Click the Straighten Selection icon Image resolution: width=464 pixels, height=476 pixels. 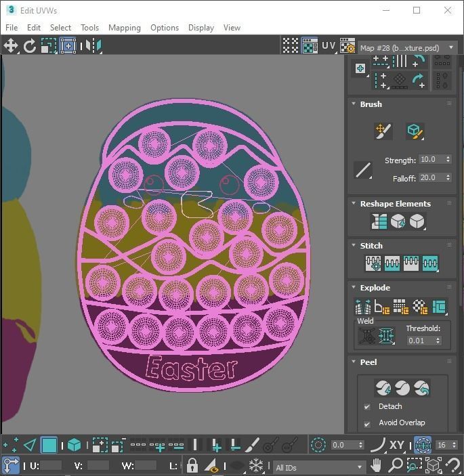[x=379, y=221]
